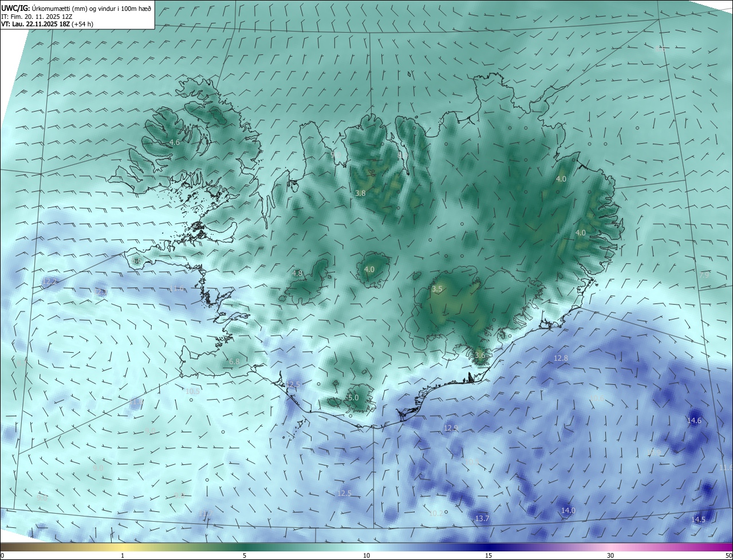Click the 'IT: Fim. 20. 11. 2025 12Z' line
This screenshot has height=560, width=733.
pyautogui.click(x=38, y=17)
